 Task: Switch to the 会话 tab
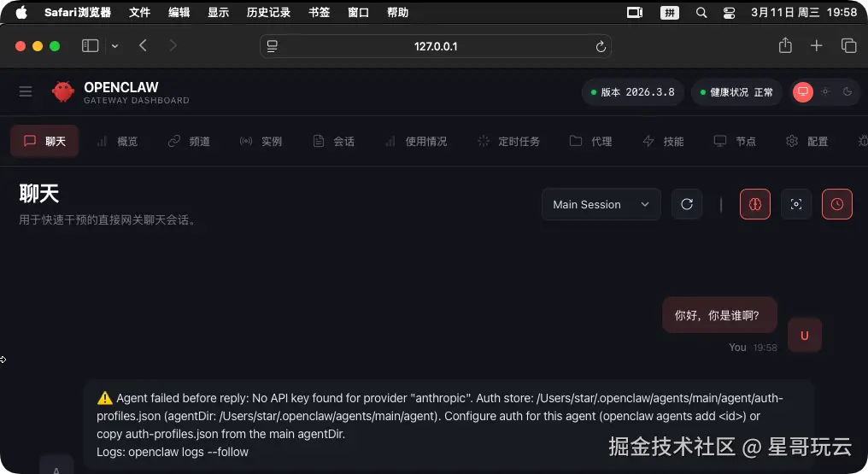tap(333, 141)
